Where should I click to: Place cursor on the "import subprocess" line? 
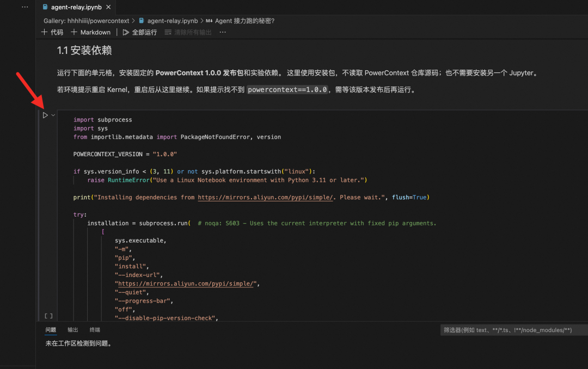pos(103,120)
